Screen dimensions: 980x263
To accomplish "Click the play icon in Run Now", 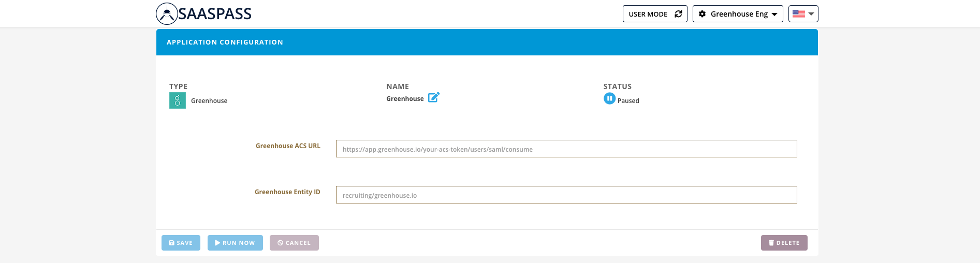I will [217, 243].
